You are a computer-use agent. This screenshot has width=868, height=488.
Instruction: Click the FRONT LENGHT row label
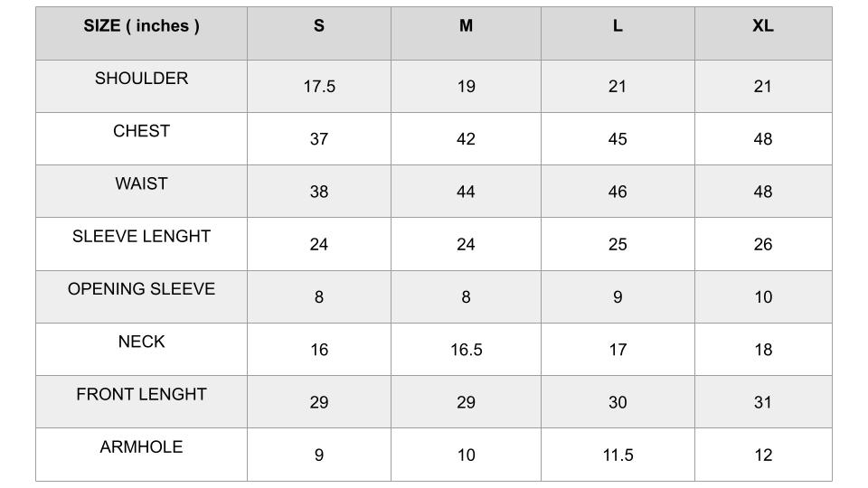pos(141,394)
